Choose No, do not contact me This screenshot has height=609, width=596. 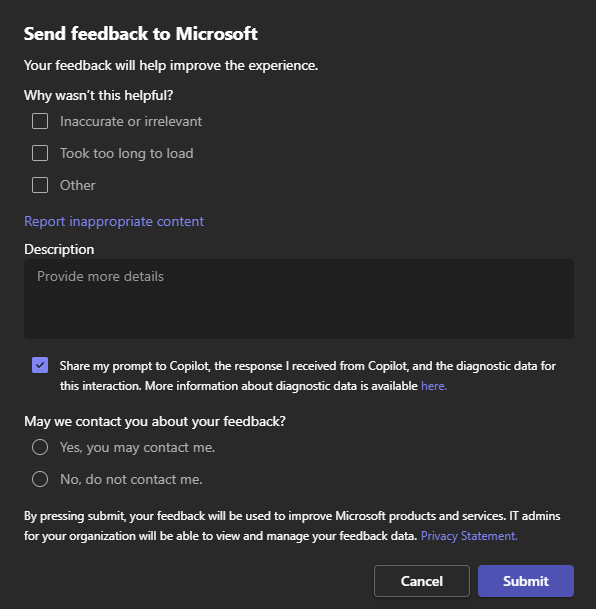(40, 479)
